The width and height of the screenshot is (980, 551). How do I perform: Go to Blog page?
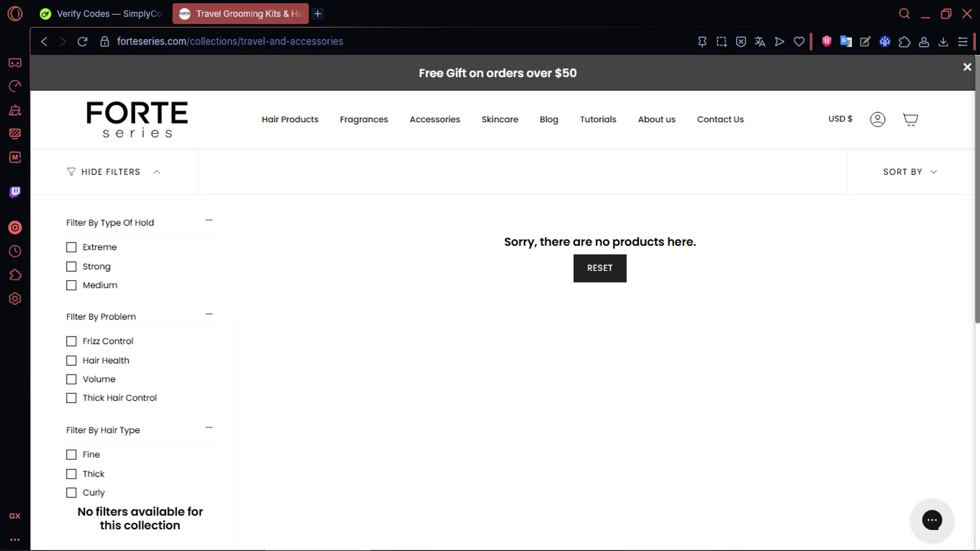click(549, 120)
